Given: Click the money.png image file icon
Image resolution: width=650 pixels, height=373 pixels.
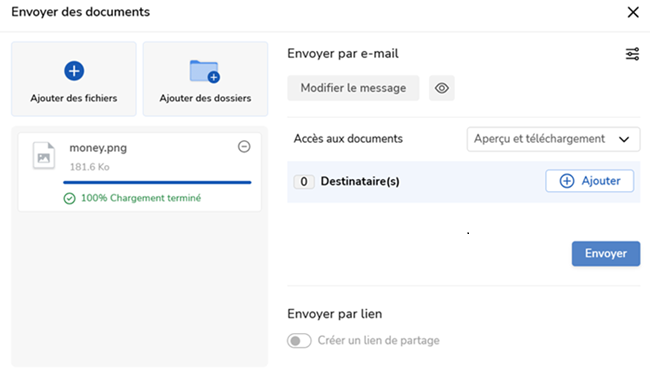Looking at the screenshot, I should point(44,155).
